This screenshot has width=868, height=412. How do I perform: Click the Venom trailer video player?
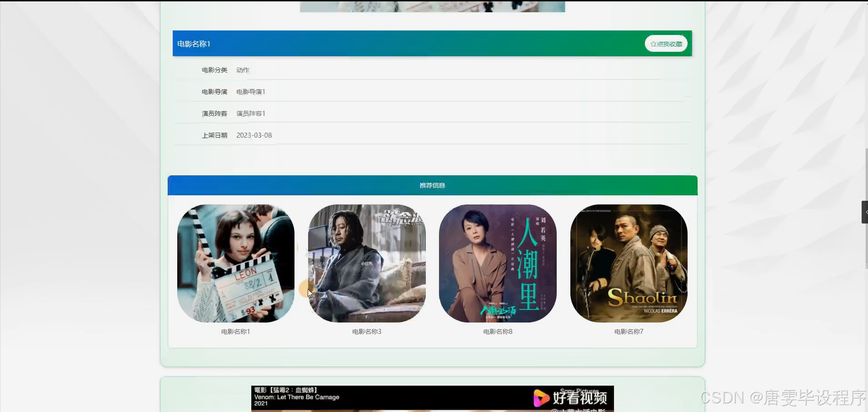[432, 399]
